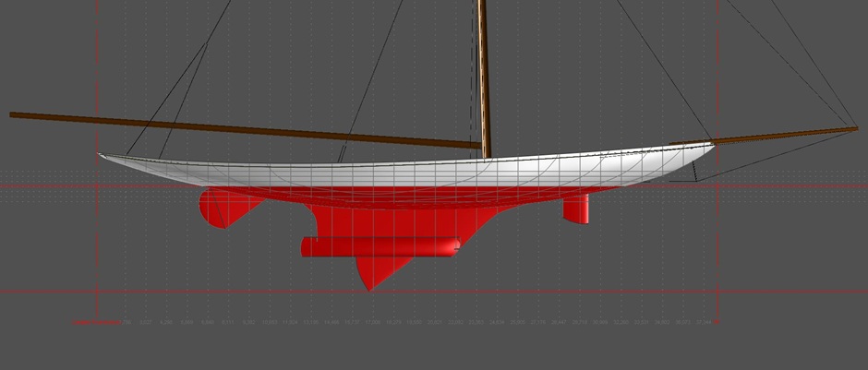Click the small red fin near the bow

click(x=579, y=209)
